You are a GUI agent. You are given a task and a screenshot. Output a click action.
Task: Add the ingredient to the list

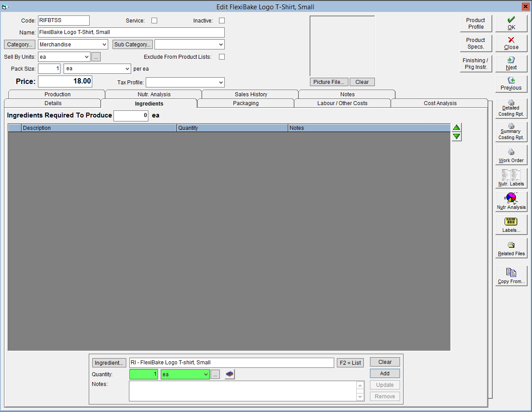pyautogui.click(x=385, y=374)
